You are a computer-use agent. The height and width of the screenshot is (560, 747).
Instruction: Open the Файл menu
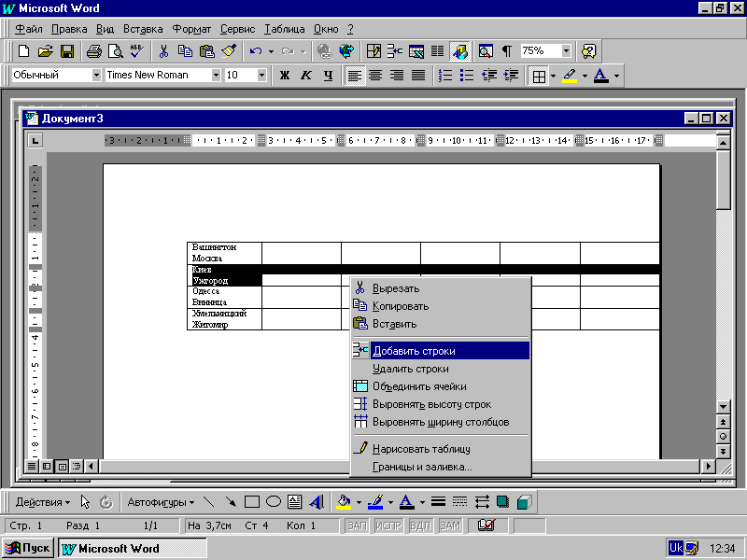(29, 29)
